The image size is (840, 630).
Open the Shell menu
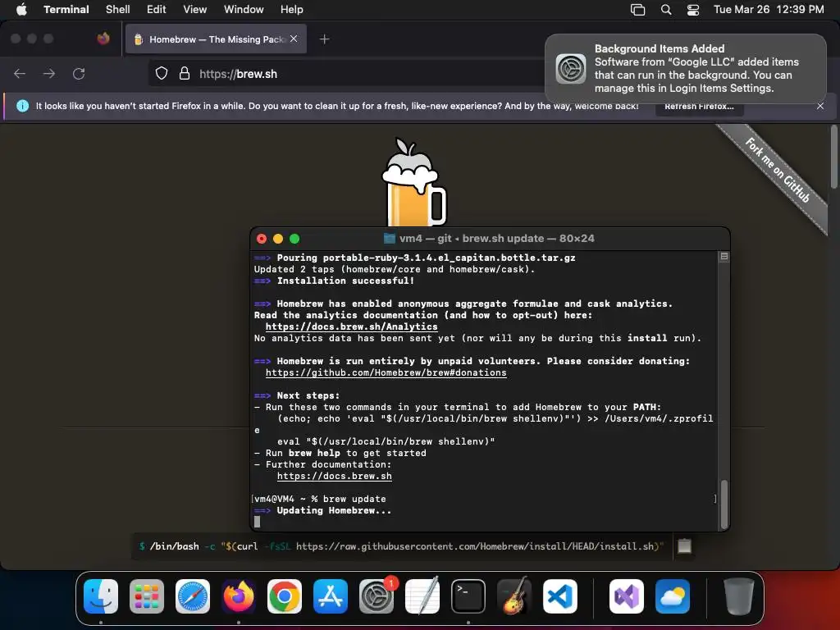pos(118,10)
